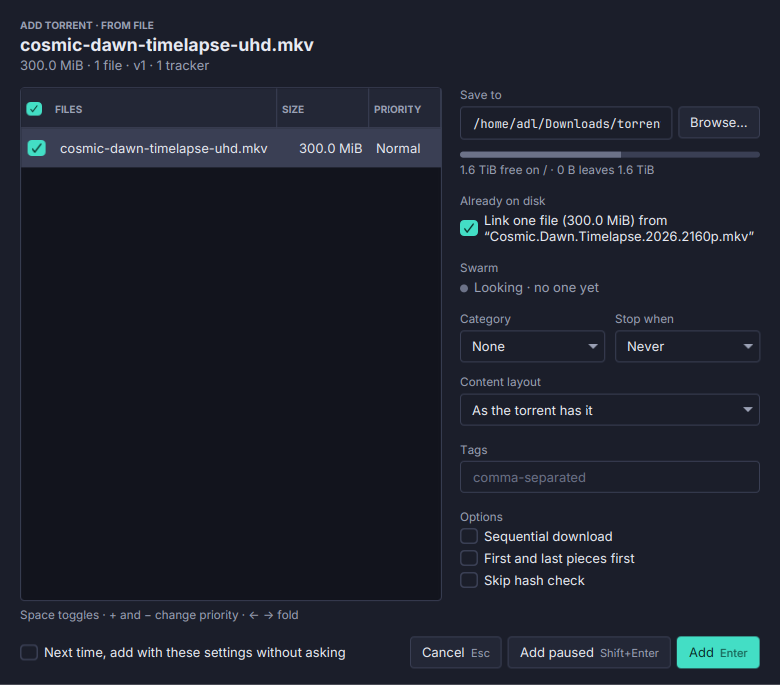Enable Sequential download

pyautogui.click(x=469, y=536)
